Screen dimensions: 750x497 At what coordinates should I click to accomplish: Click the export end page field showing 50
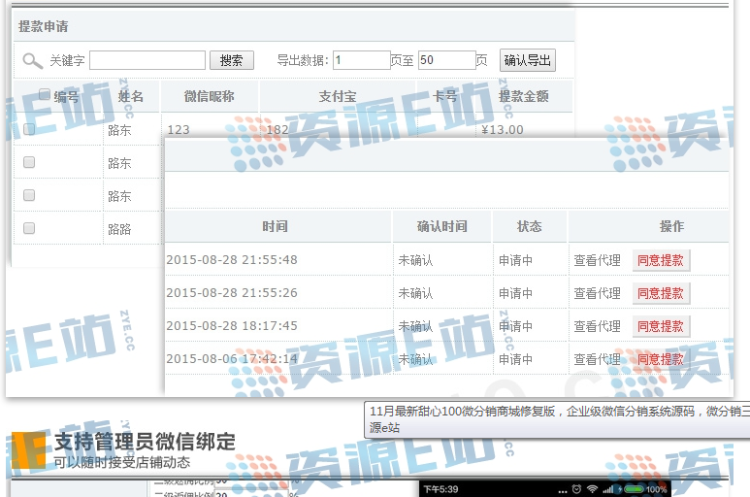pyautogui.click(x=446, y=60)
